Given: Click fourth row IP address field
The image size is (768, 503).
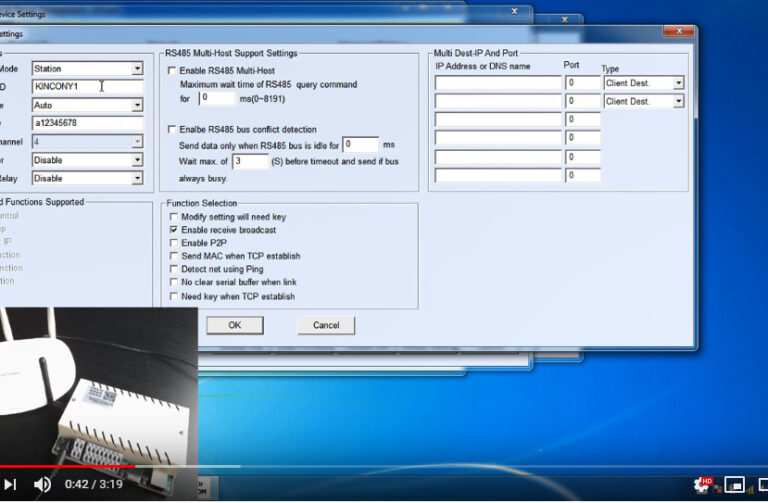Looking at the screenshot, I should pyautogui.click(x=498, y=138).
